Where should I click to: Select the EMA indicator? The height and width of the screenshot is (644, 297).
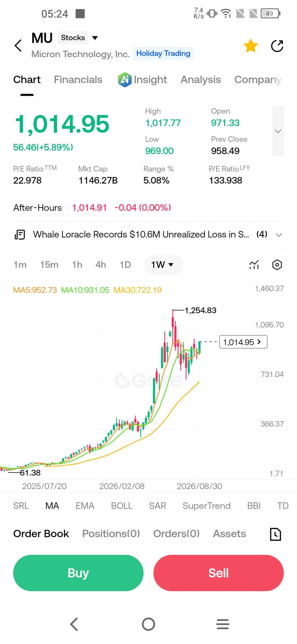[85, 506]
